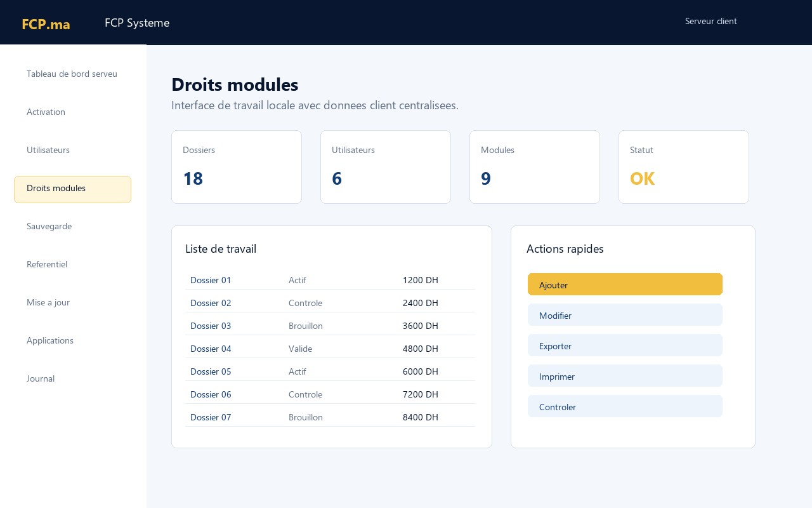The height and width of the screenshot is (508, 812).
Task: Click the 2400 DH amount
Action: [421, 303]
